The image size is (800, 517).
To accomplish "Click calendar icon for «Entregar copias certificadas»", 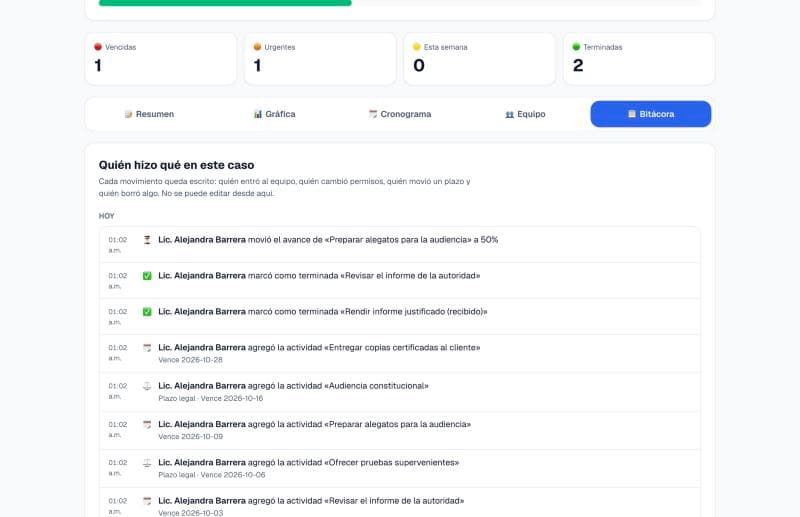I will (147, 348).
